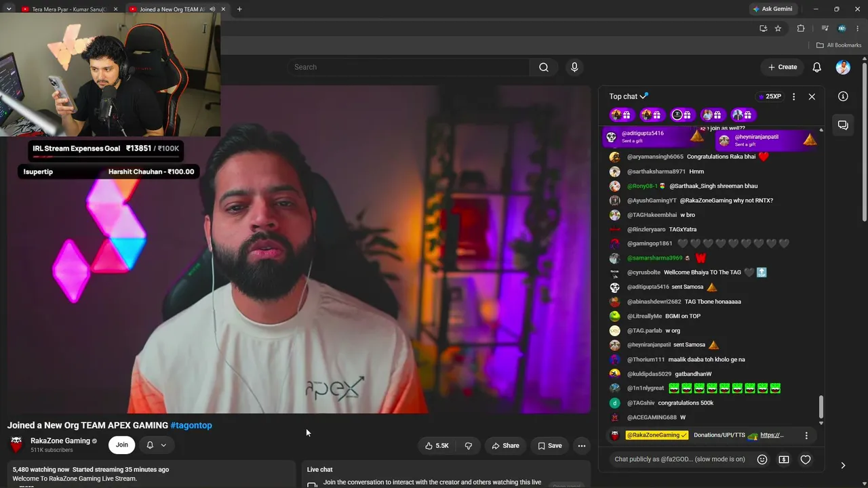Click 'maalik daaba toh kholo ge na' message
The image size is (868, 488).
click(x=707, y=360)
